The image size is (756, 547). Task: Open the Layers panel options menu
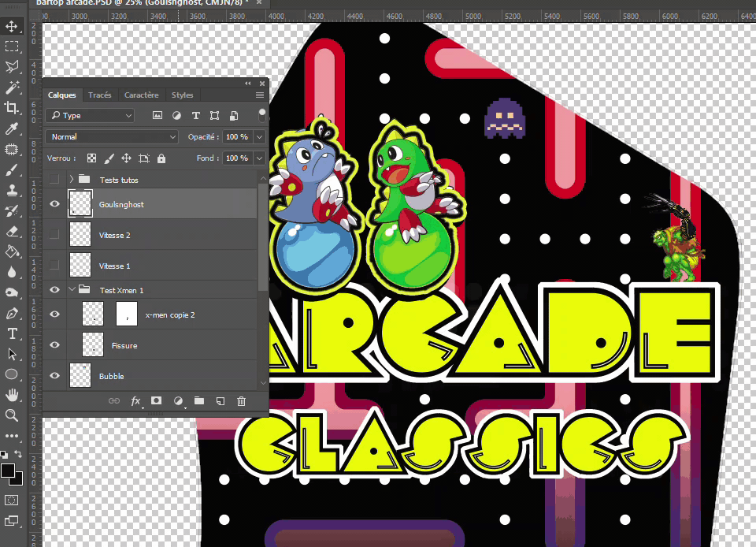click(260, 95)
